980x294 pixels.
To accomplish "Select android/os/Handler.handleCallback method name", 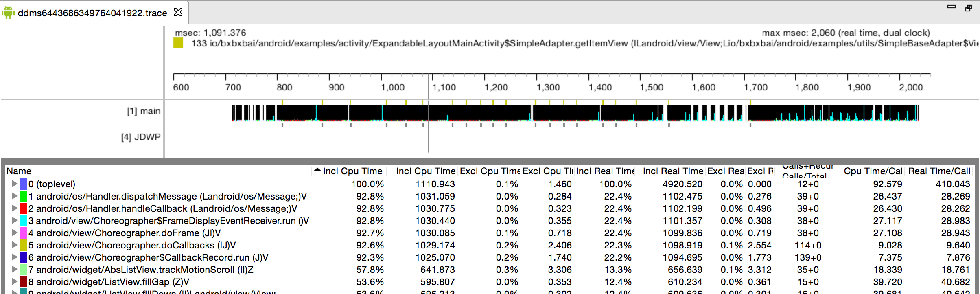I will click(163, 208).
